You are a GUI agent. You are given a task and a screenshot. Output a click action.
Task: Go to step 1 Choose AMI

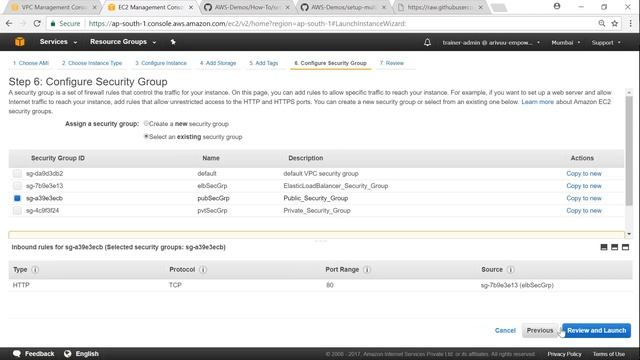pos(31,63)
